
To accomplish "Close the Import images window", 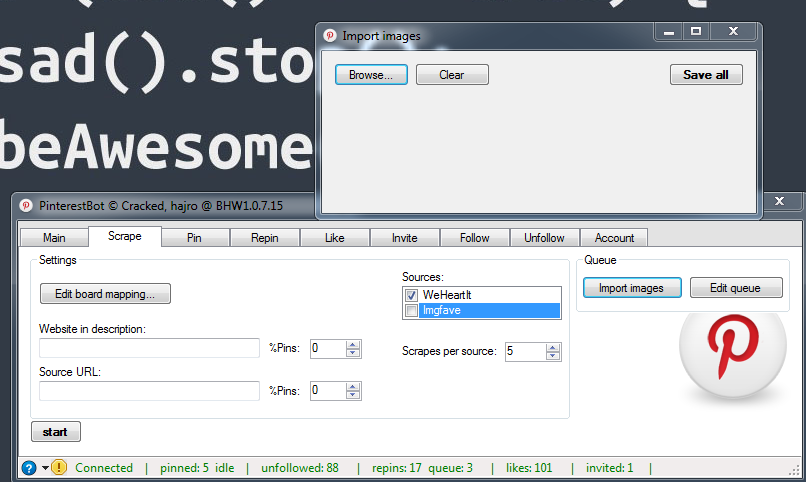I will (734, 32).
